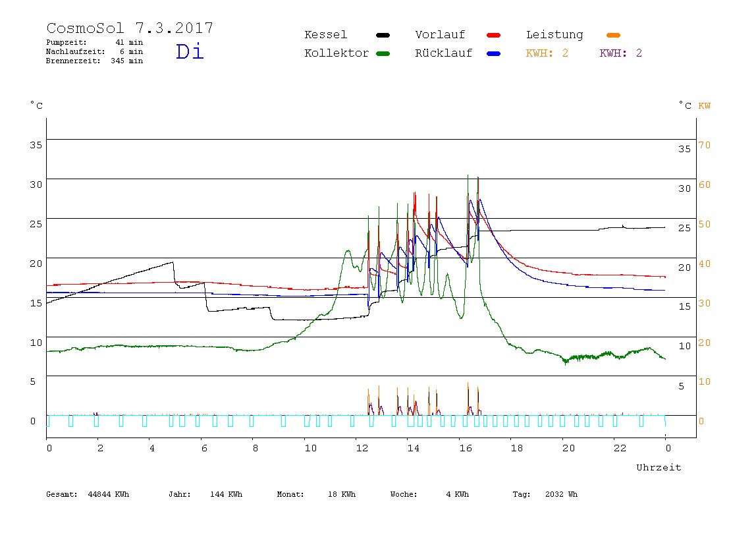756x535 pixels.
Task: Click the '18 KWh' monthly value
Action: pos(342,494)
